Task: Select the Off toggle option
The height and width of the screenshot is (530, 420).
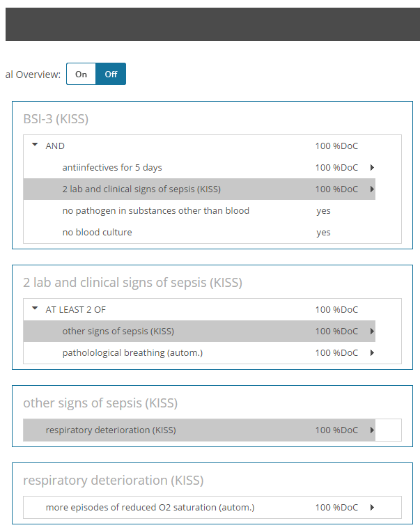Action: 111,74
